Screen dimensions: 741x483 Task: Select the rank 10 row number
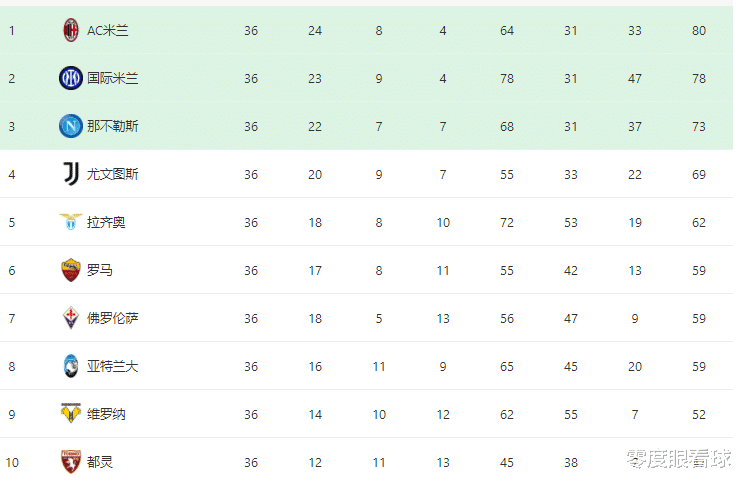(x=12, y=462)
